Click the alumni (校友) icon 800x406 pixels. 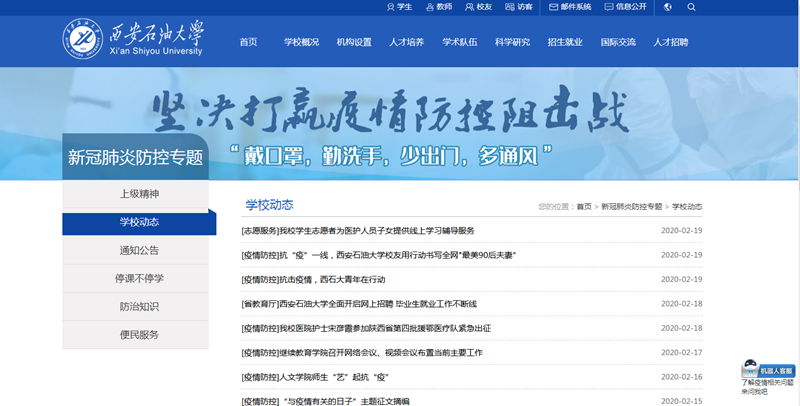point(470,6)
